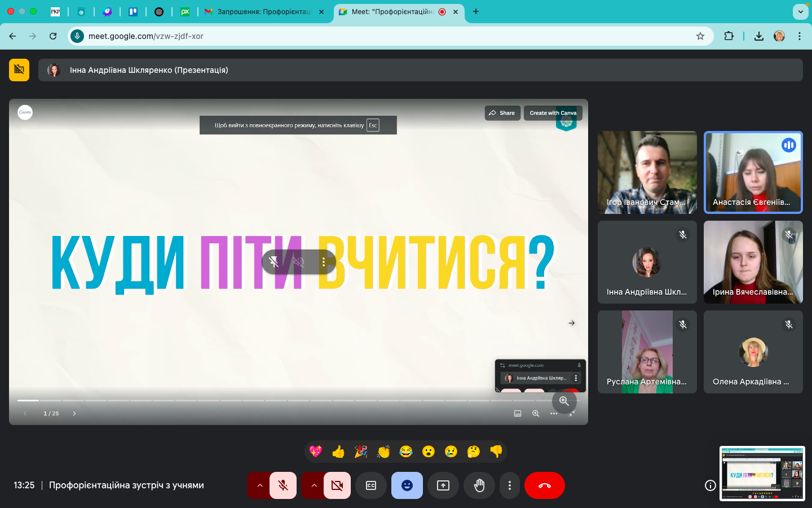Open a new browser tab

point(476,11)
